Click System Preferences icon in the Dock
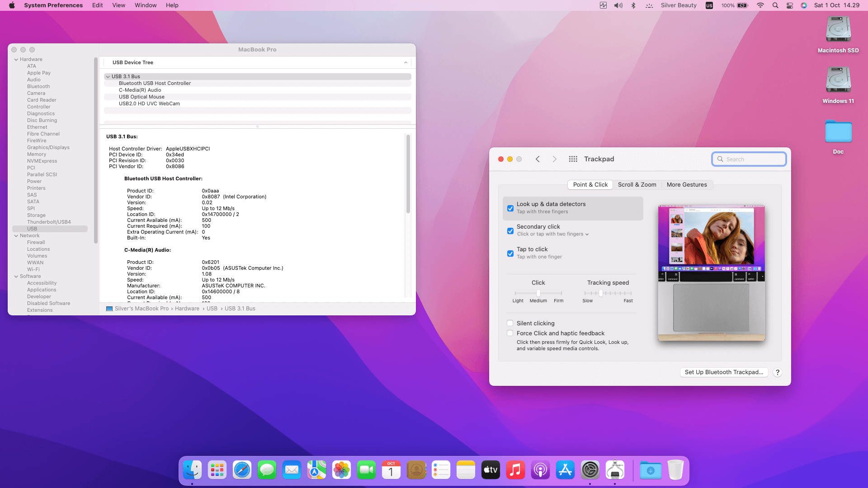The image size is (868, 488). (x=590, y=470)
